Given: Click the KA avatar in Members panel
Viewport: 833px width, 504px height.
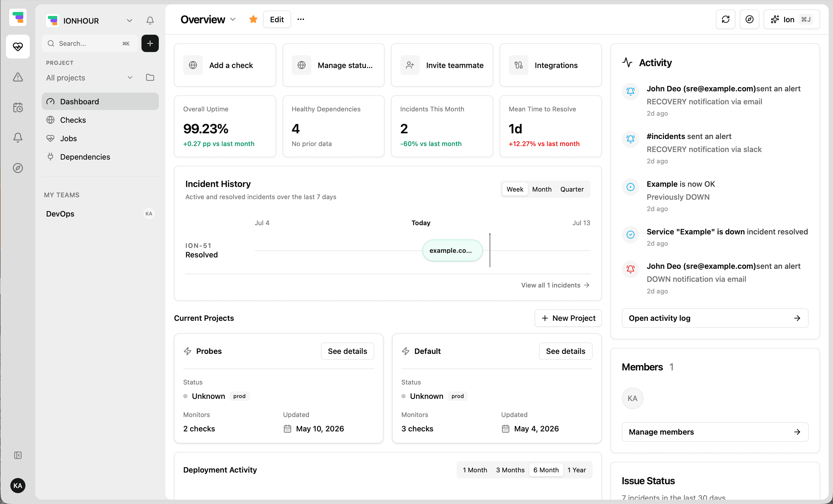Looking at the screenshot, I should pos(632,398).
